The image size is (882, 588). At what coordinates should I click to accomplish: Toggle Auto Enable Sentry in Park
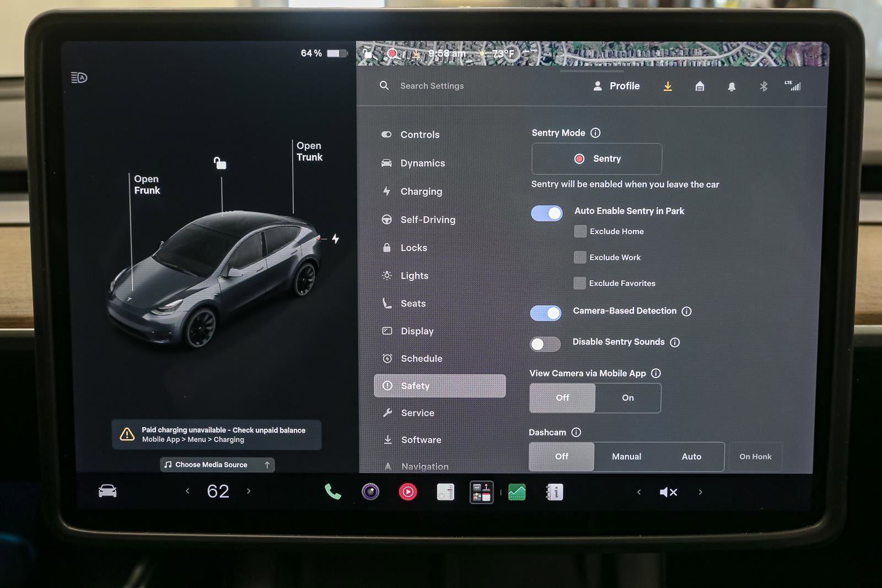[547, 213]
